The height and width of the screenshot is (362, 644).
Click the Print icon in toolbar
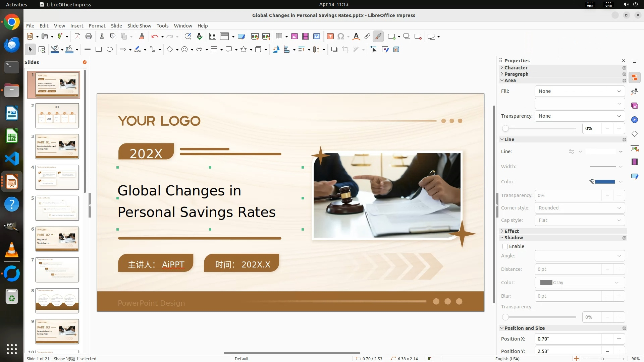tap(89, 37)
